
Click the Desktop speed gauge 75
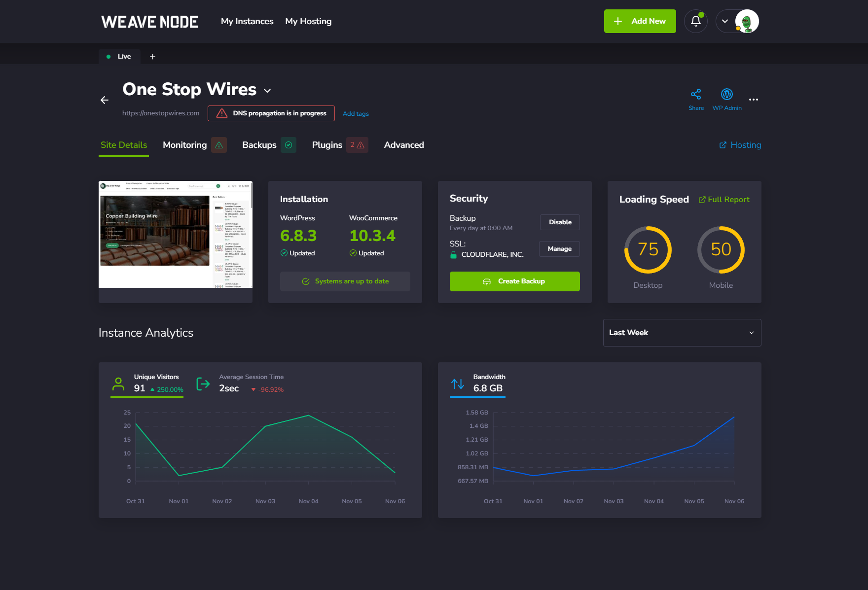[648, 250]
